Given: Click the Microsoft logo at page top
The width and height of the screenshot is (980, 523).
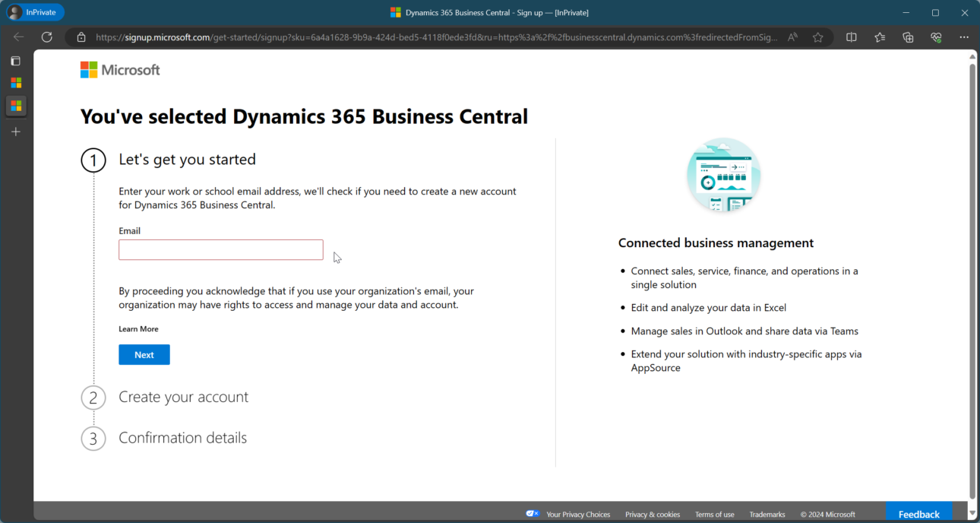Looking at the screenshot, I should pyautogui.click(x=119, y=69).
